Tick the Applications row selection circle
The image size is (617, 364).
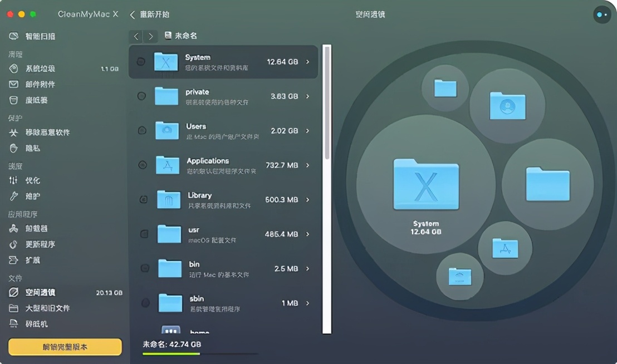click(x=143, y=165)
